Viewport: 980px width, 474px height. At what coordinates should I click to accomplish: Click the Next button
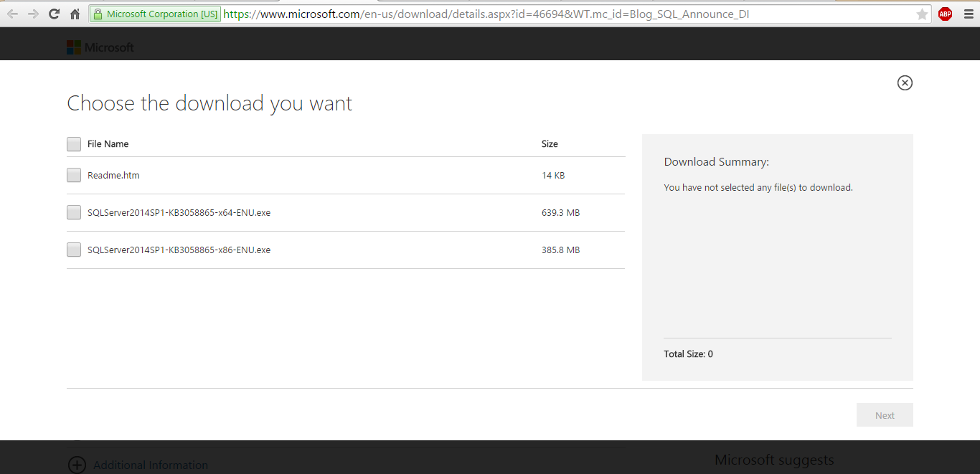[x=885, y=415]
